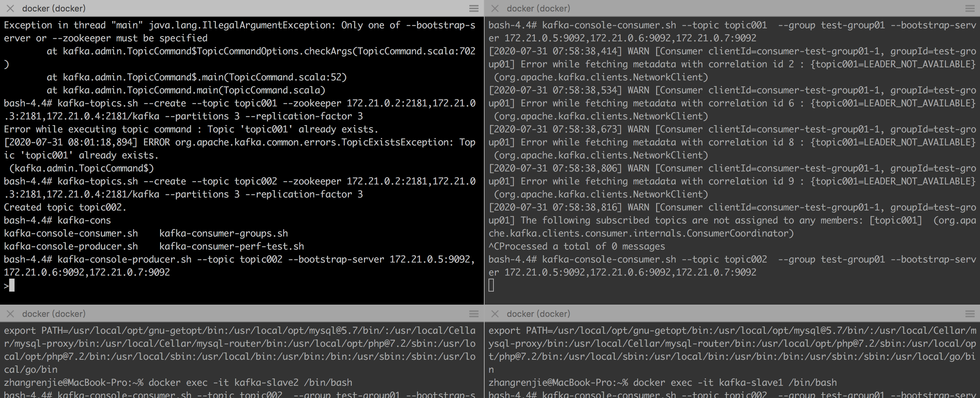Click 'at kafka.admin.TopicCommand.main(TopicCommand.scala)' line
The width and height of the screenshot is (980, 398).
point(186,90)
